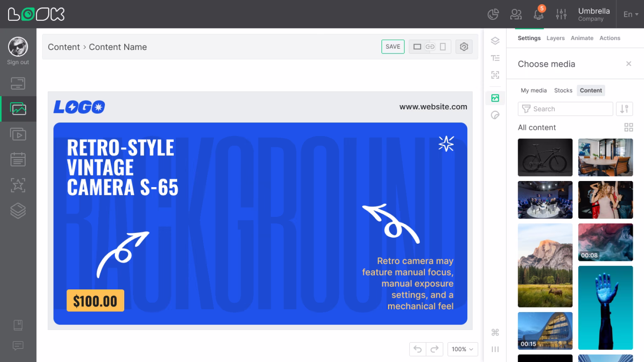
Task: Expand the En language dropdown
Action: pos(630,14)
